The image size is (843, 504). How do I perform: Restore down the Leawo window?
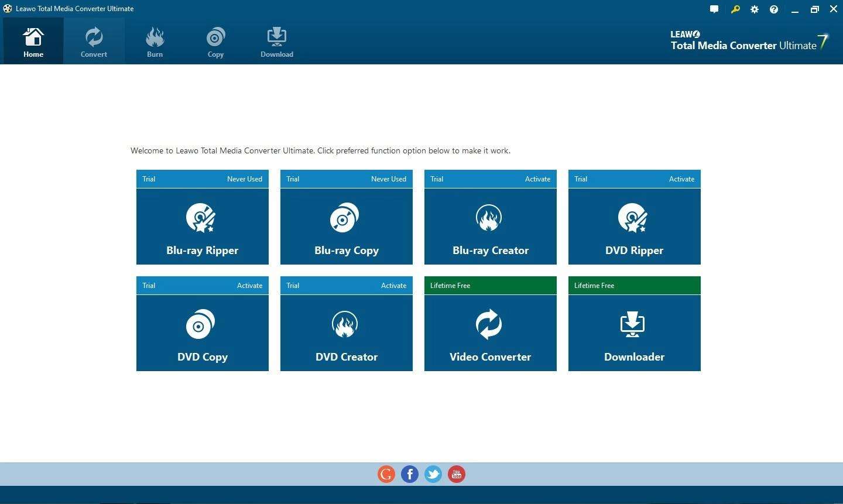[x=814, y=9]
